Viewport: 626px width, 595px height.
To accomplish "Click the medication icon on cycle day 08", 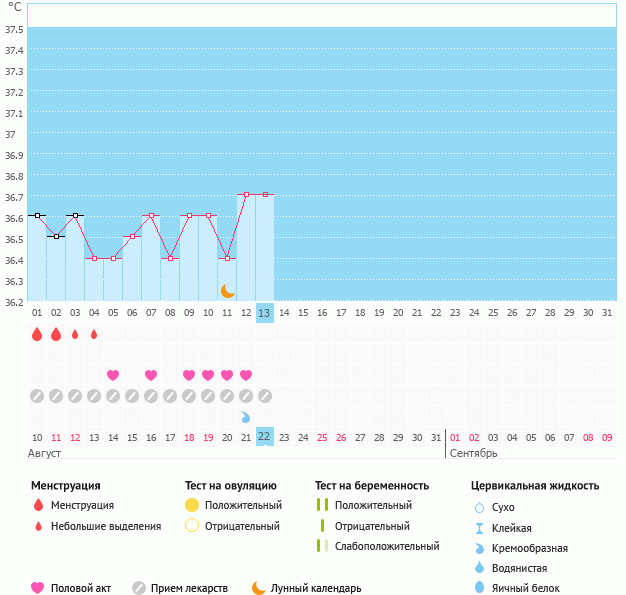I will coord(170,395).
